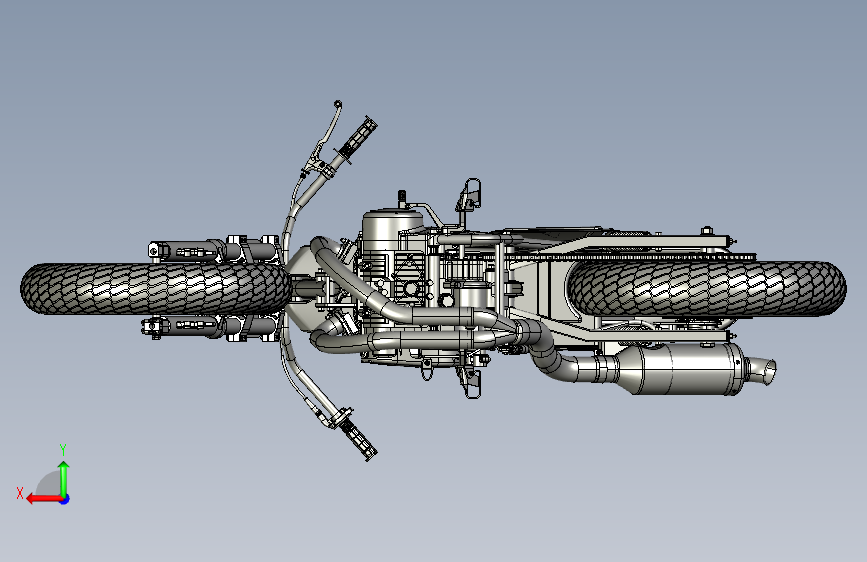Click the 'X' axis label
The width and height of the screenshot is (867, 562).
(x=20, y=493)
